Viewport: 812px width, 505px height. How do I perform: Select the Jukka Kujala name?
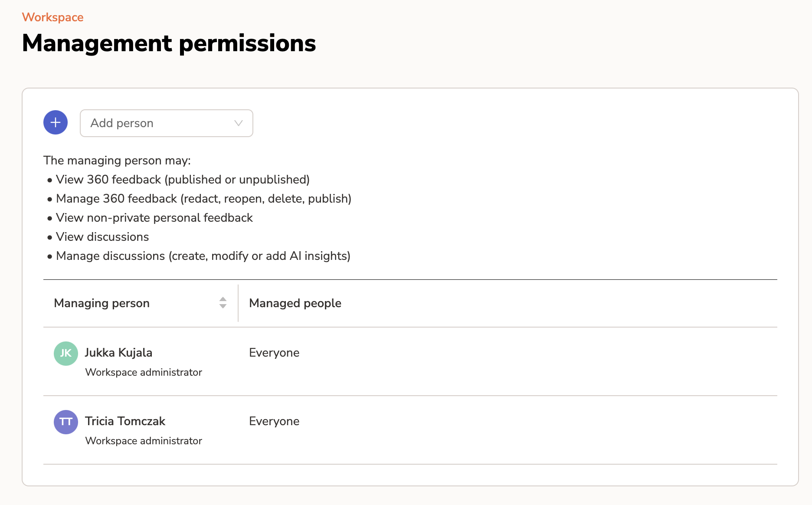click(x=118, y=353)
